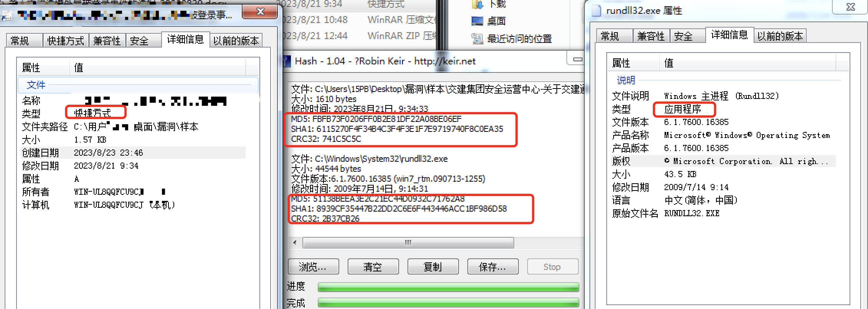Image resolution: width=868 pixels, height=309 pixels.
Task: Click the Recent Places icon
Action: click(x=477, y=38)
